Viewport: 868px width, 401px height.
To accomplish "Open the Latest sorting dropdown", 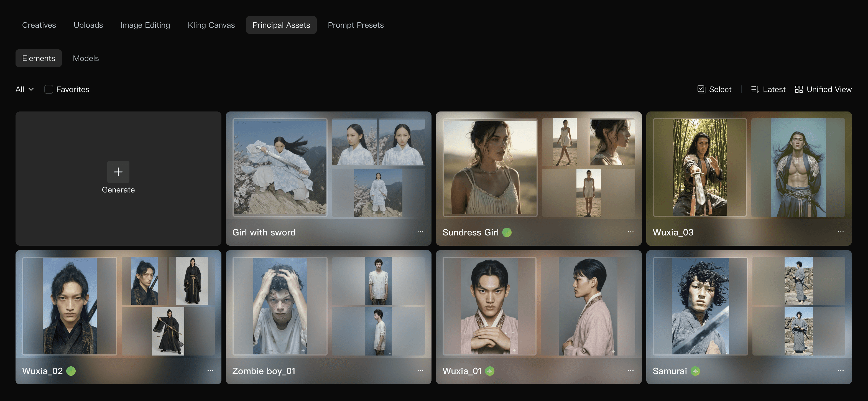I will pos(768,89).
